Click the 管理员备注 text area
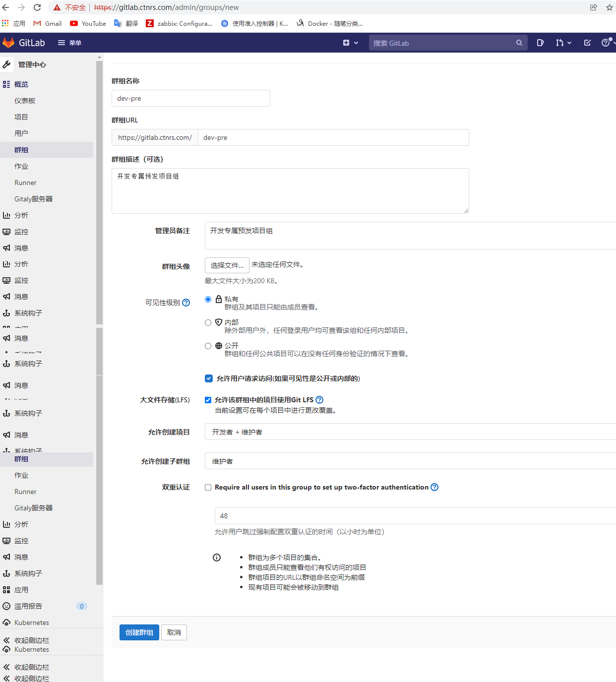 pyautogui.click(x=410, y=236)
